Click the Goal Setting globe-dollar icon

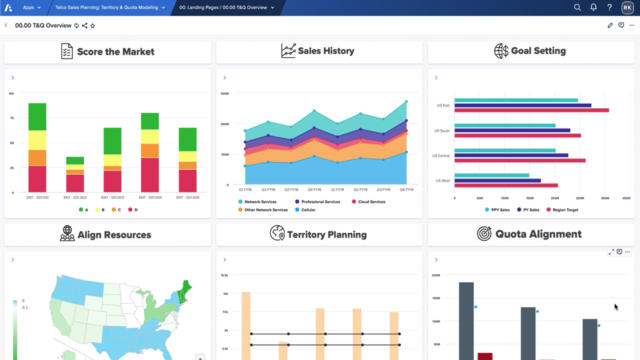point(501,51)
